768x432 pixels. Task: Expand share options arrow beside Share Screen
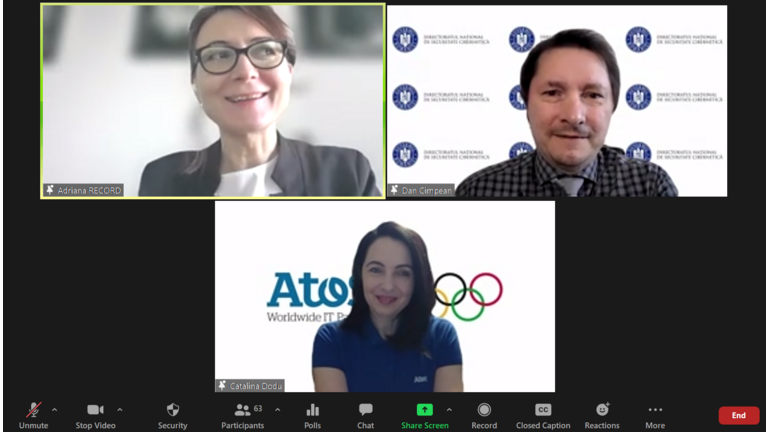point(449,409)
